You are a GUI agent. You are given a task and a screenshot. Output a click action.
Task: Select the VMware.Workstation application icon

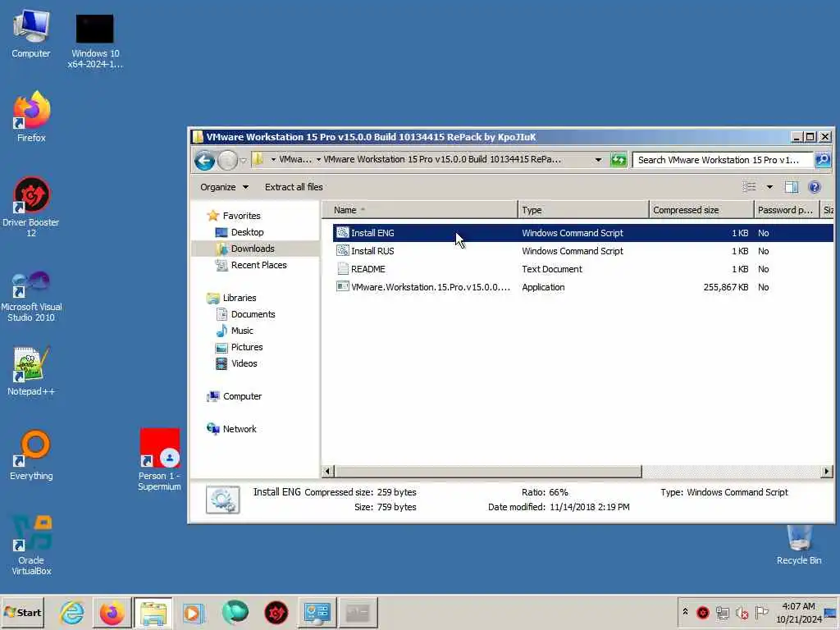click(343, 286)
